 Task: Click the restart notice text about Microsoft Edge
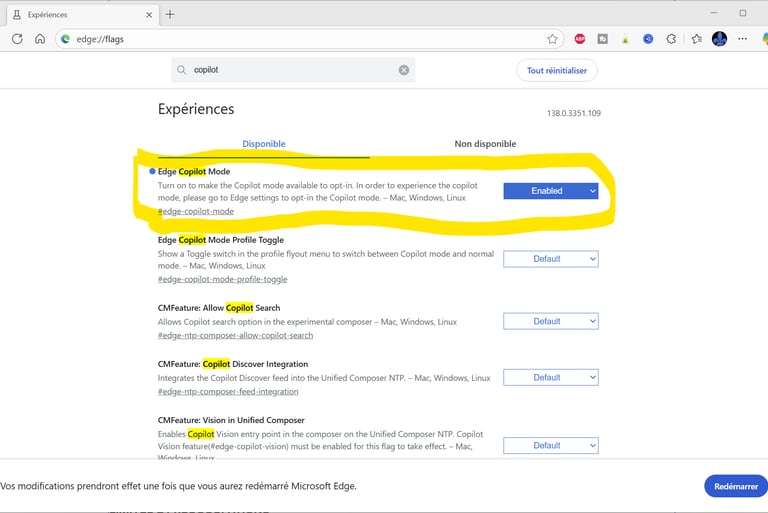point(178,486)
